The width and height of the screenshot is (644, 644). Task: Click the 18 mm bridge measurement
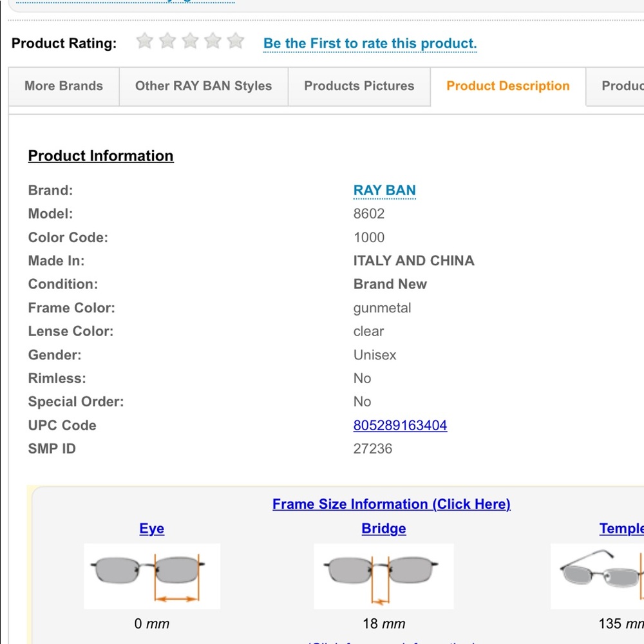pyautogui.click(x=384, y=624)
